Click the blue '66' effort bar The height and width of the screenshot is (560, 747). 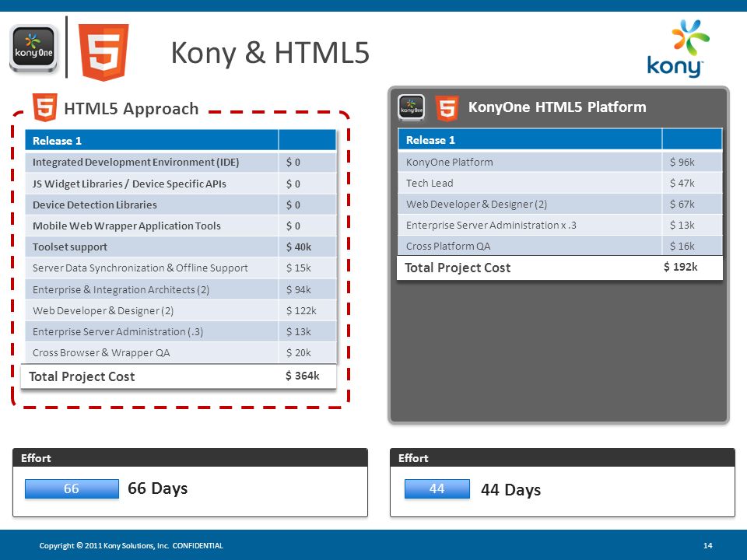coord(72,488)
